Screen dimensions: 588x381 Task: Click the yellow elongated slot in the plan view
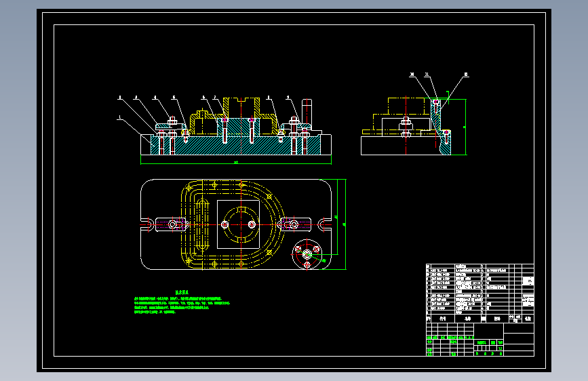click(203, 224)
